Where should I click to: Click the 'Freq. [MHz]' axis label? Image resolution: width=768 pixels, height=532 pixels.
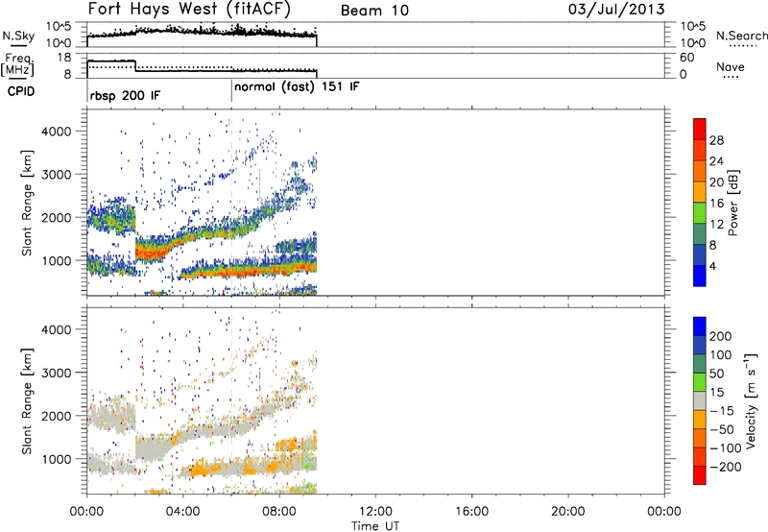tap(17, 64)
